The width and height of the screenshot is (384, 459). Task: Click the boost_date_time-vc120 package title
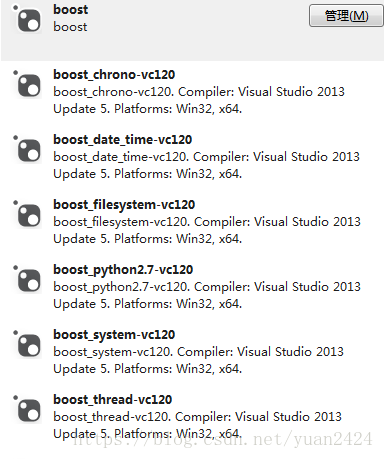point(123,140)
